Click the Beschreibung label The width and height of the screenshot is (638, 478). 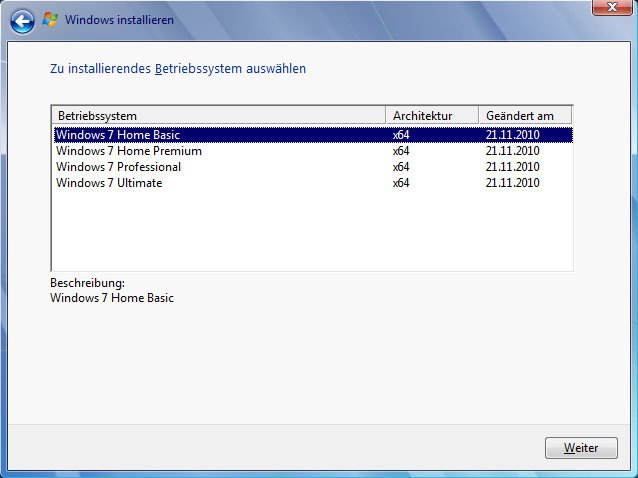click(x=87, y=283)
